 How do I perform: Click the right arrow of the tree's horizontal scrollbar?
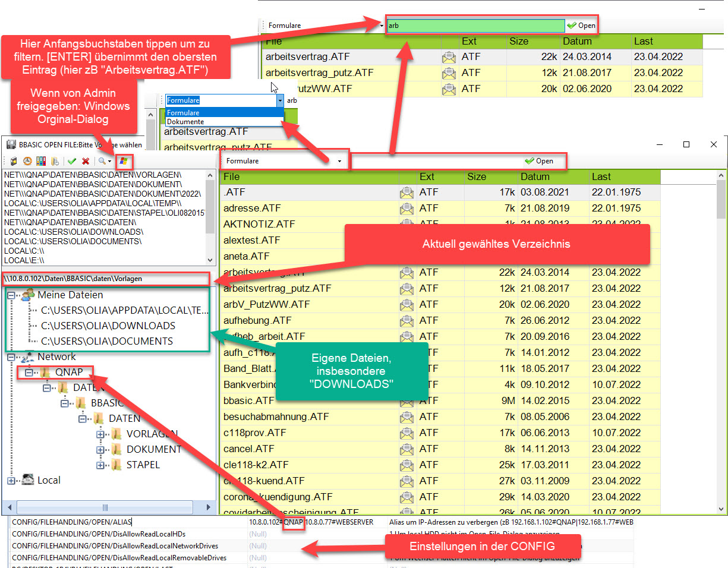point(209,507)
